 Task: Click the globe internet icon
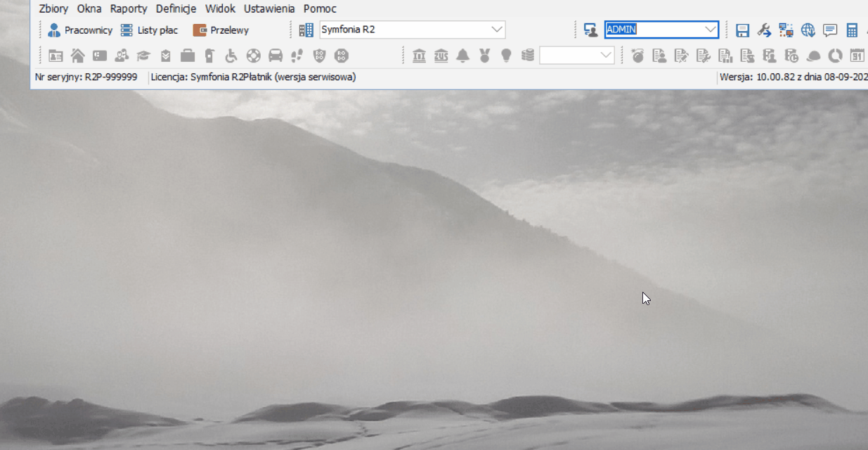pos(808,30)
